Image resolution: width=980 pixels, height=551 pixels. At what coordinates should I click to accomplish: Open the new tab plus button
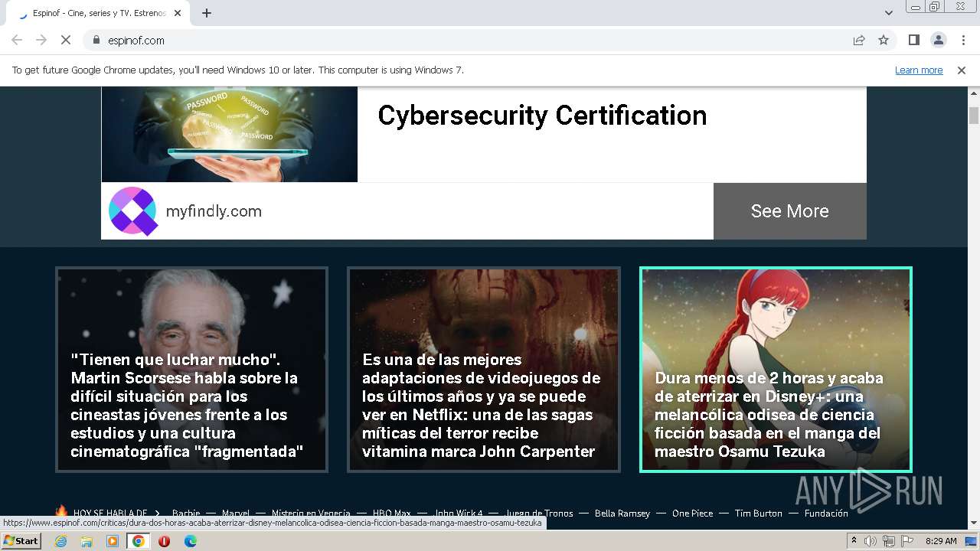[207, 13]
